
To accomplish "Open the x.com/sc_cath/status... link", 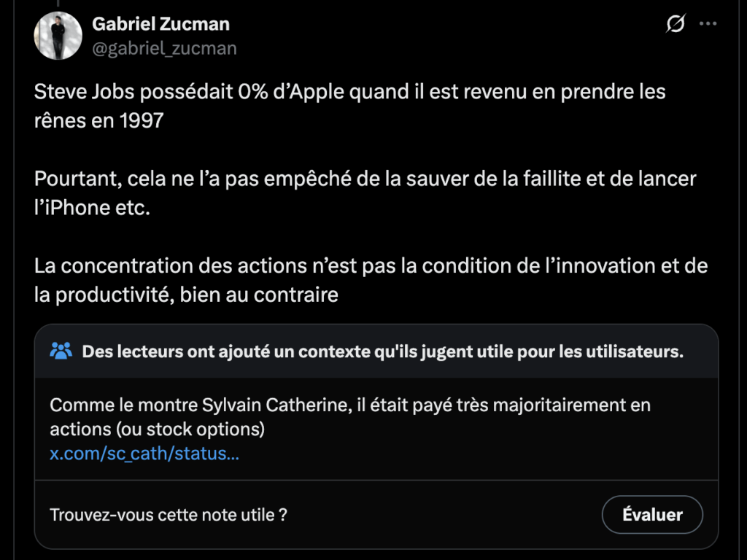I will click(x=144, y=454).
